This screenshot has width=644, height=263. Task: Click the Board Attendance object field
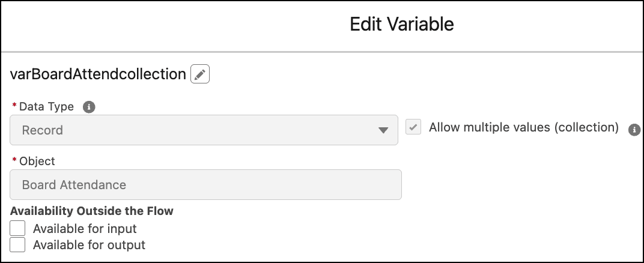[206, 184]
